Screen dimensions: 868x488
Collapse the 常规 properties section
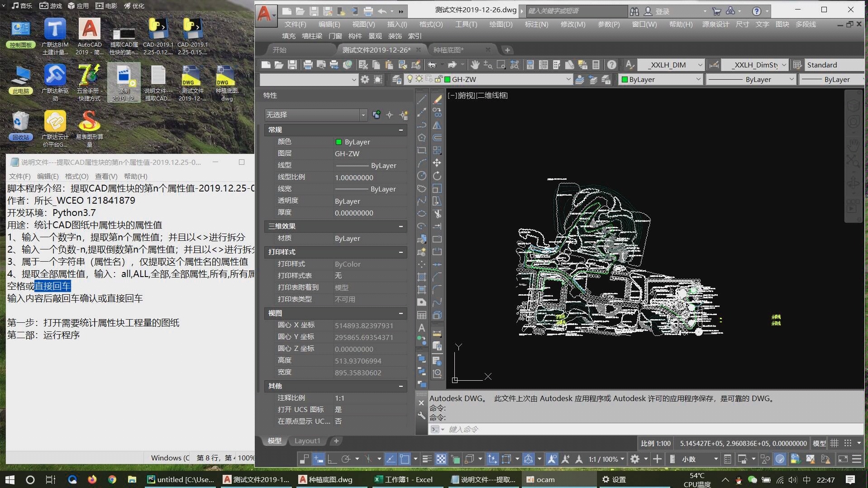point(401,130)
